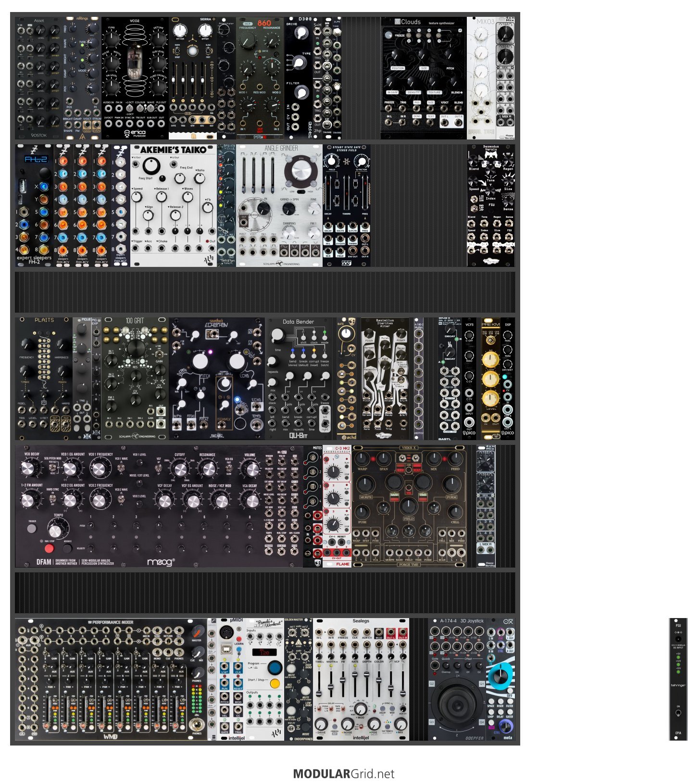Click the Mutes module beside DFAM
This screenshot has width=688, height=784.
(313, 506)
